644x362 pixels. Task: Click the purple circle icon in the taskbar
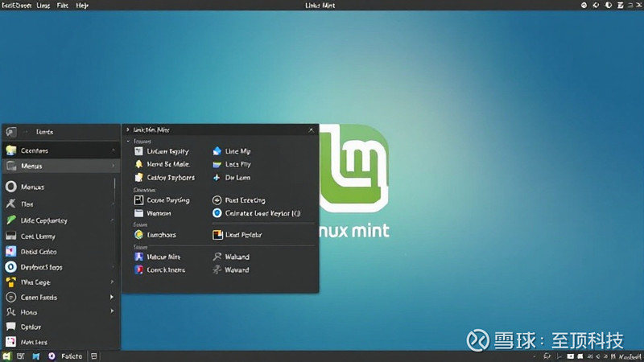point(52,356)
